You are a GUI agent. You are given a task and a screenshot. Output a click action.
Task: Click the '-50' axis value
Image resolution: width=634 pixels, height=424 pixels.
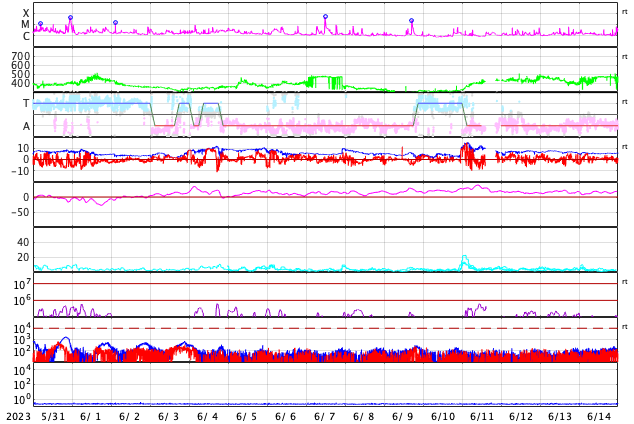[21, 212]
